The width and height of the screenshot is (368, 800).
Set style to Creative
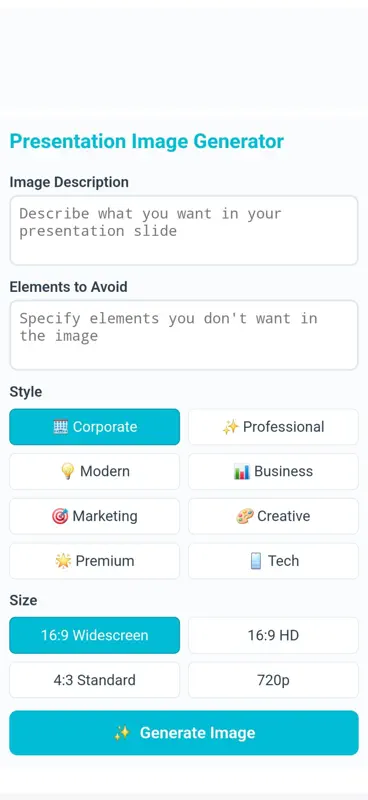pyautogui.click(x=273, y=516)
